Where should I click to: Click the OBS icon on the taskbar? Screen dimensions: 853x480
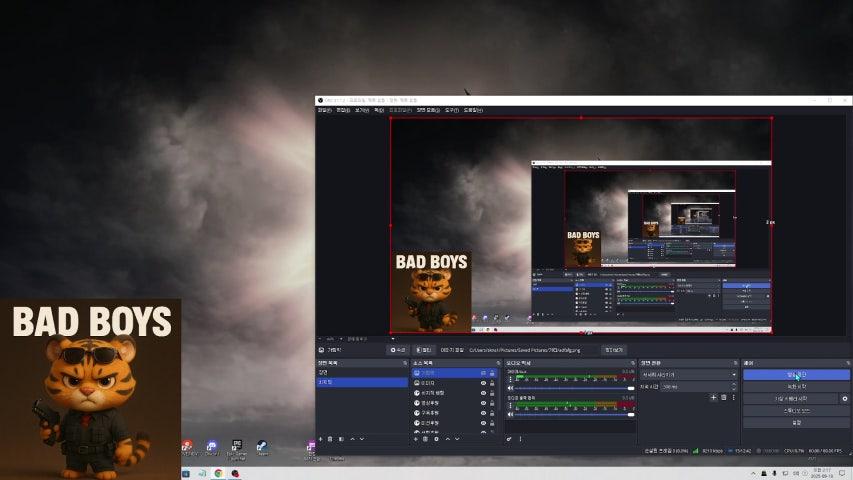235,473
